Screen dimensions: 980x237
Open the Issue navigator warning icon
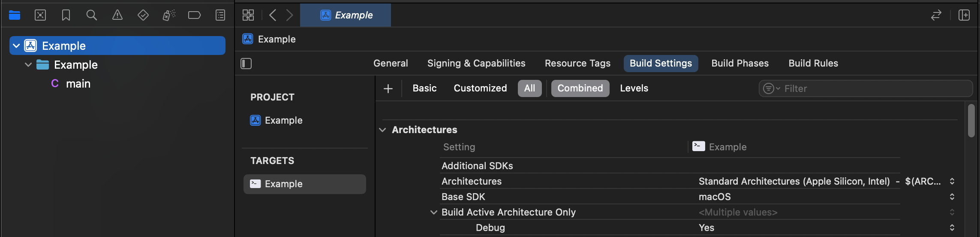[117, 15]
